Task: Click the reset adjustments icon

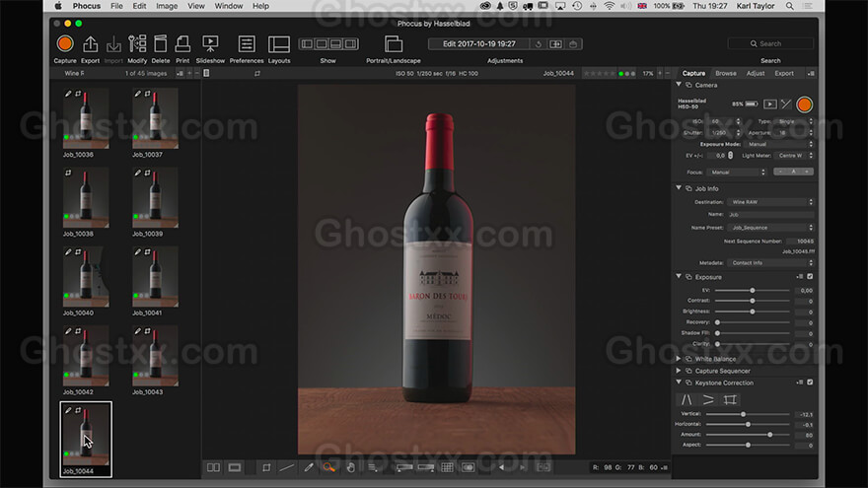Action: 539,43
